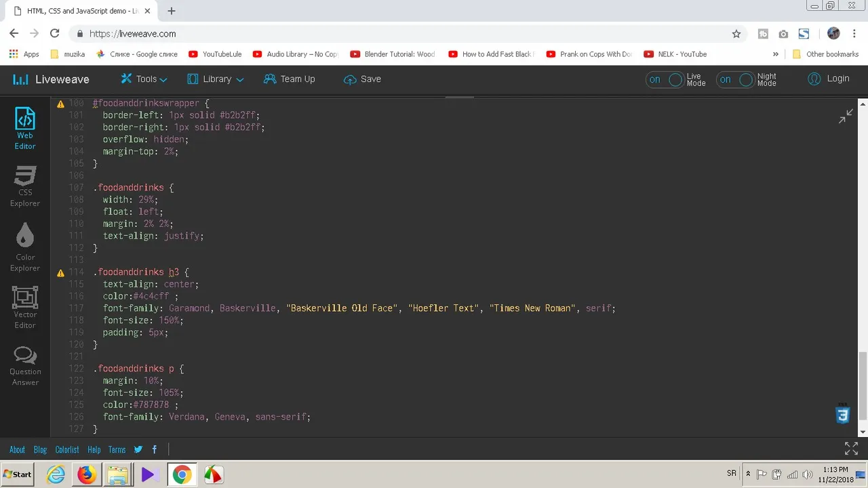Toggle Night Mode switch
This screenshot has height=488, width=868.
(736, 79)
